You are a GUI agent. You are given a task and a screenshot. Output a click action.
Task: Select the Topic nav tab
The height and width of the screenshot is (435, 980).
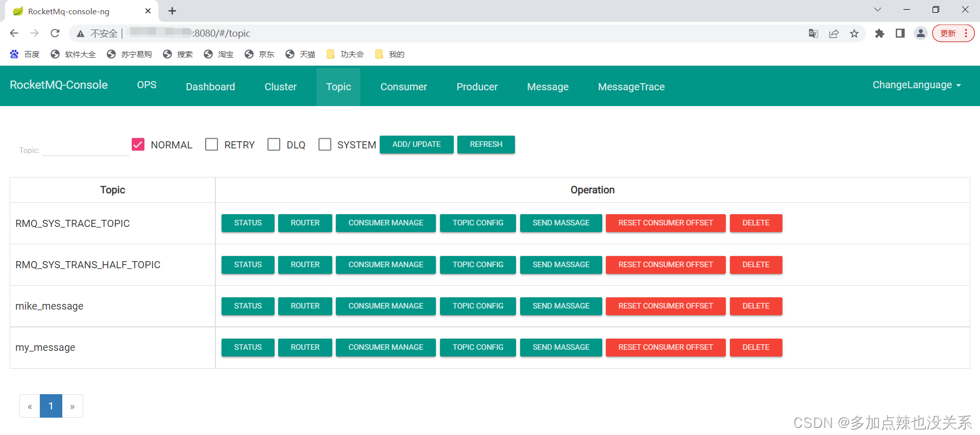point(338,87)
